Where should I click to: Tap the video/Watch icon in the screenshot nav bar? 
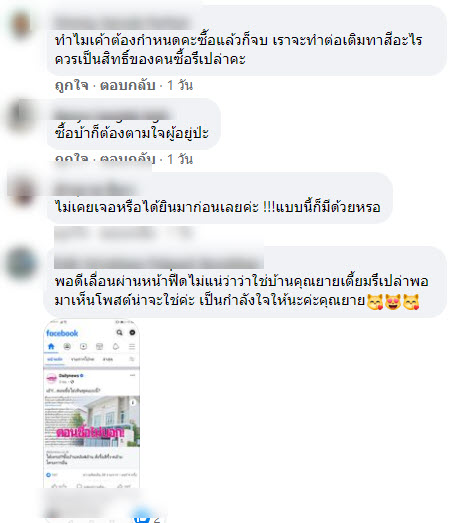point(83,347)
